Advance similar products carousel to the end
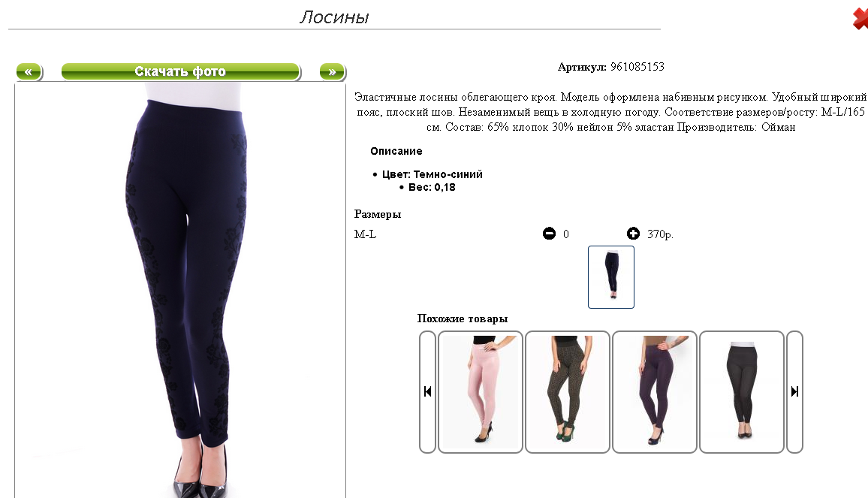This screenshot has width=868, height=498. (794, 391)
